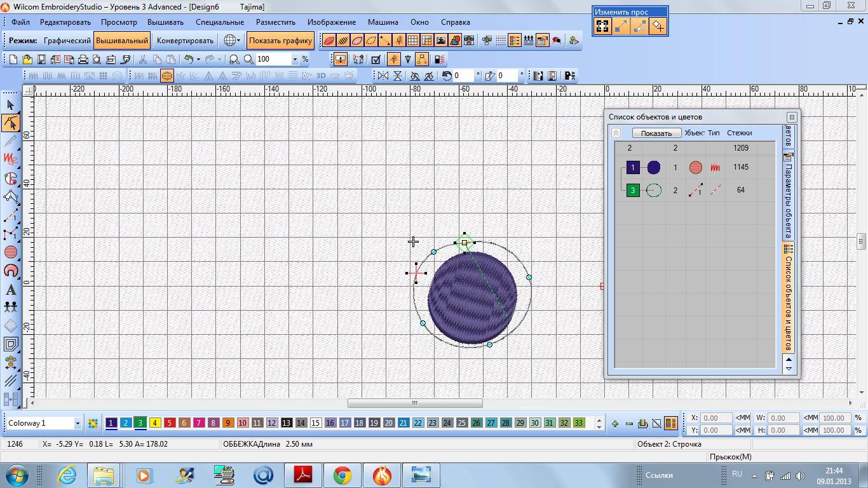Choose the Lettering tool (A icon)

click(x=11, y=290)
